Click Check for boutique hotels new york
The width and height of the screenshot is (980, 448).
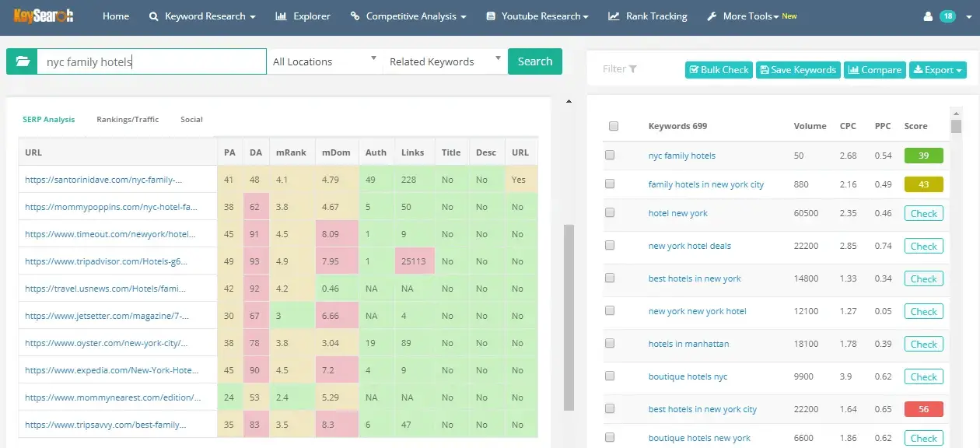[x=923, y=438]
